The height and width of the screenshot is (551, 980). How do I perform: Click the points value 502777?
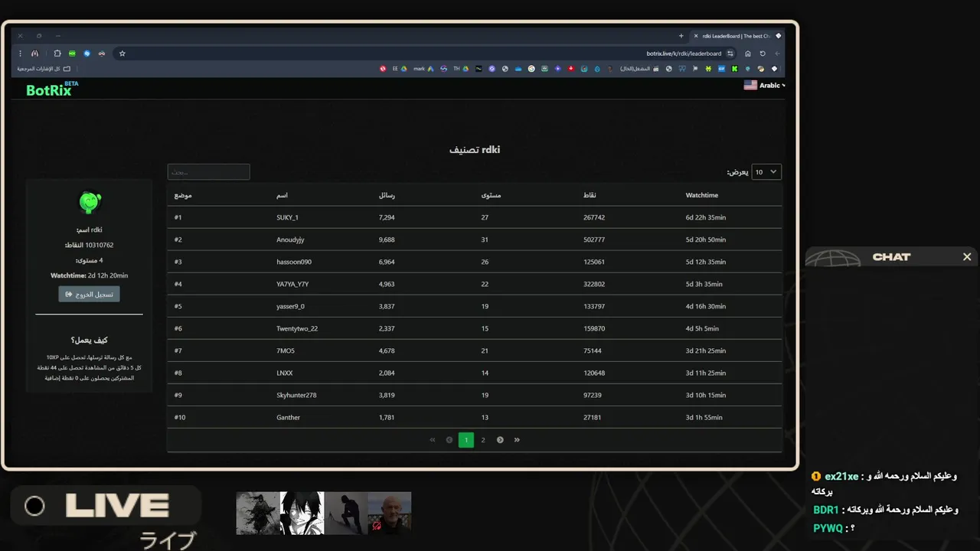click(x=594, y=240)
